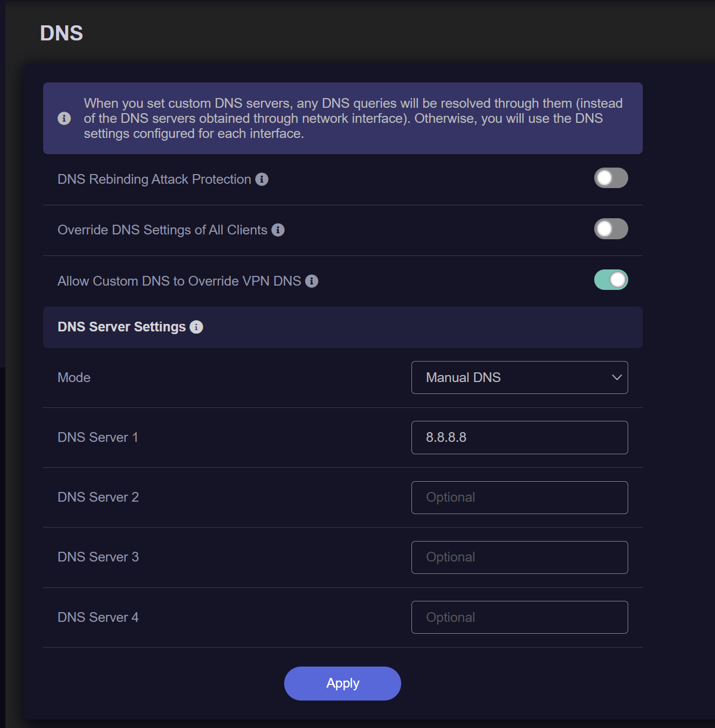
Task: Click the Override DNS Settings of All Clients label
Action: 162,230
